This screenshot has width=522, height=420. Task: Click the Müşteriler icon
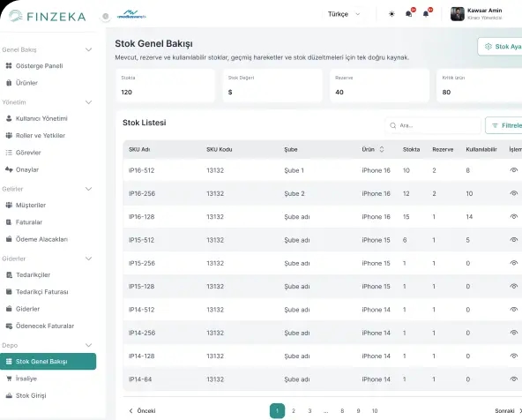(9, 206)
